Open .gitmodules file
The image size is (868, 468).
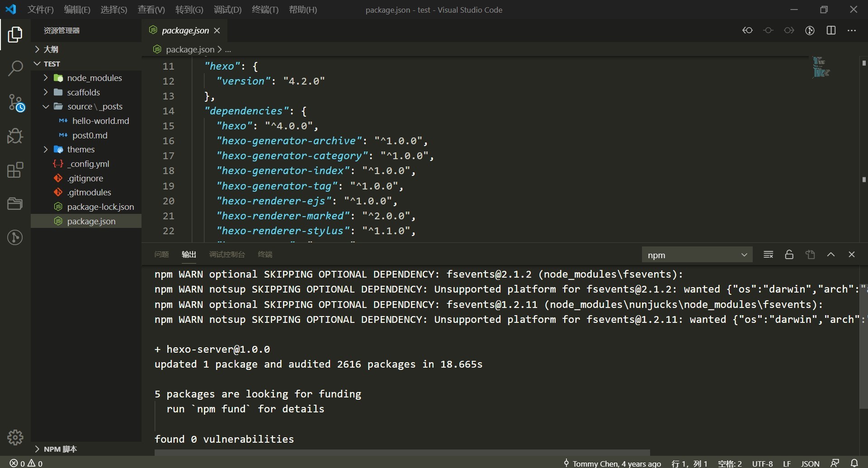(86, 192)
